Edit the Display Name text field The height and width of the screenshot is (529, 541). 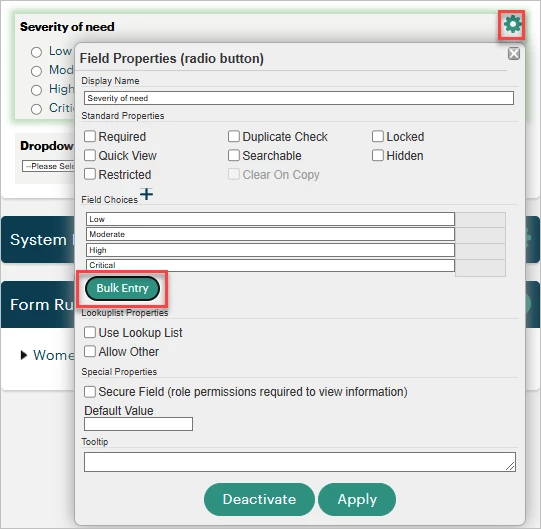click(299, 98)
